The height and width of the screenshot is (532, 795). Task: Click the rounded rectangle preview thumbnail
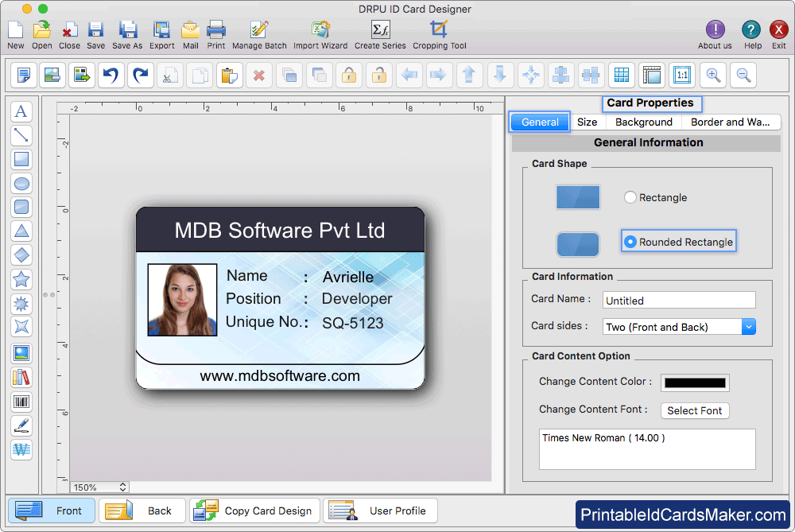pos(578,244)
